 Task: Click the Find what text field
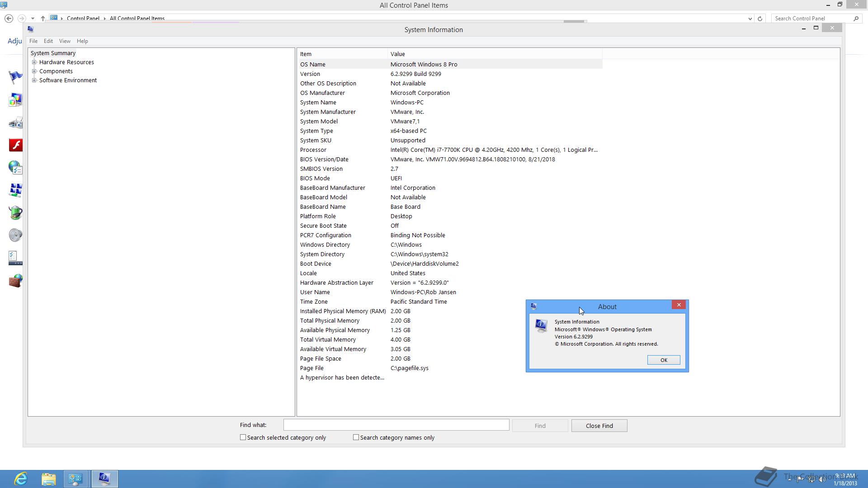pos(396,425)
